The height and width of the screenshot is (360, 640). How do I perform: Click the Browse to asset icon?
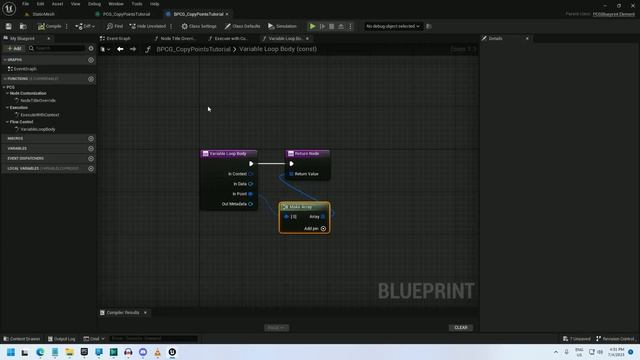[x=23, y=26]
